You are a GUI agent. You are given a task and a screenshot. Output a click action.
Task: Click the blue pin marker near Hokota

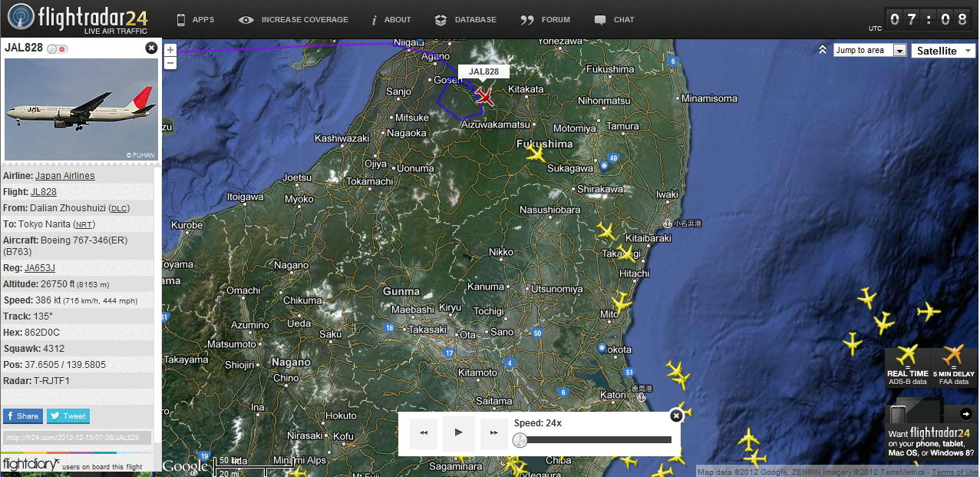602,347
